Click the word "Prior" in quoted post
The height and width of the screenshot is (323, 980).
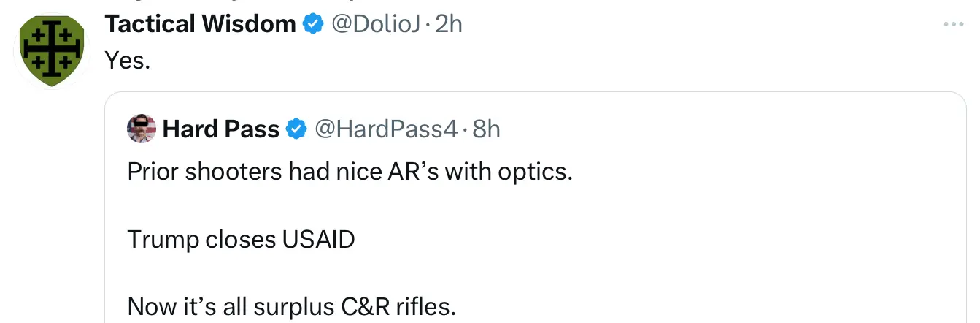point(155,173)
